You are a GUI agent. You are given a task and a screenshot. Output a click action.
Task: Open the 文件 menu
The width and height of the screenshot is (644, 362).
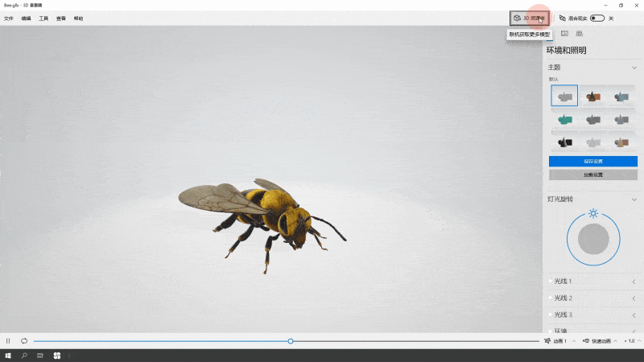(9, 18)
